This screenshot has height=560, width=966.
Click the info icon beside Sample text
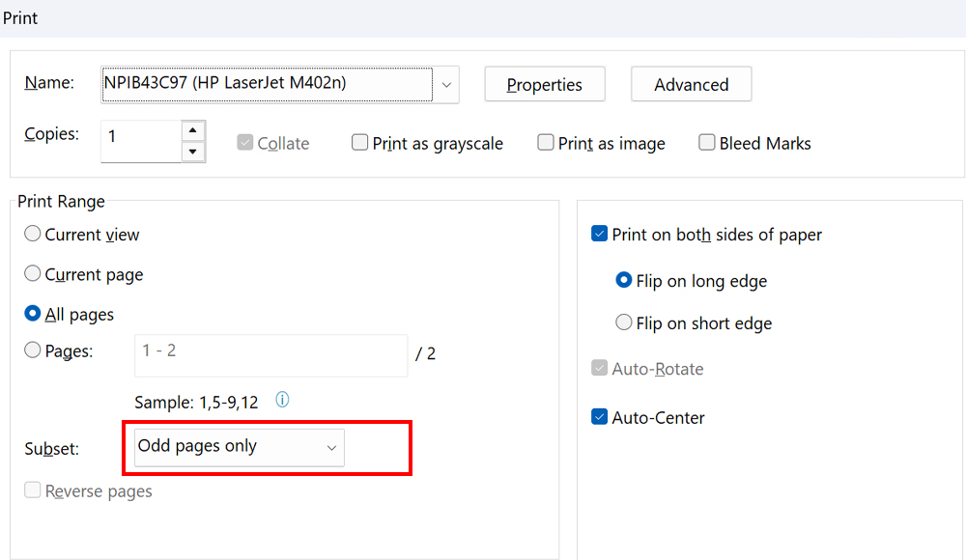pyautogui.click(x=283, y=400)
